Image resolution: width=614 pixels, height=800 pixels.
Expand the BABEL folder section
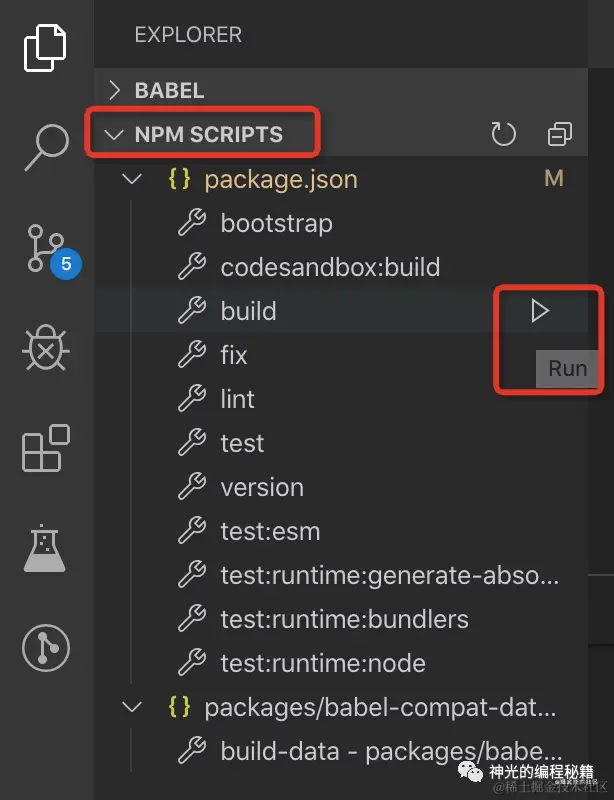click(x=169, y=90)
